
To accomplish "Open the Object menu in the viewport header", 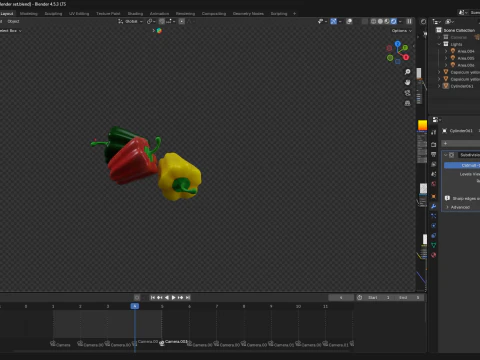I will point(13,21).
